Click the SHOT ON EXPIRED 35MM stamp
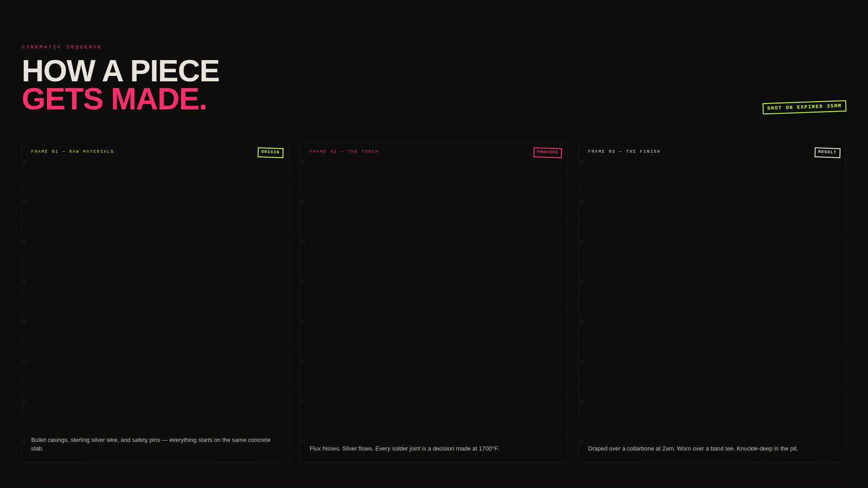 (804, 107)
